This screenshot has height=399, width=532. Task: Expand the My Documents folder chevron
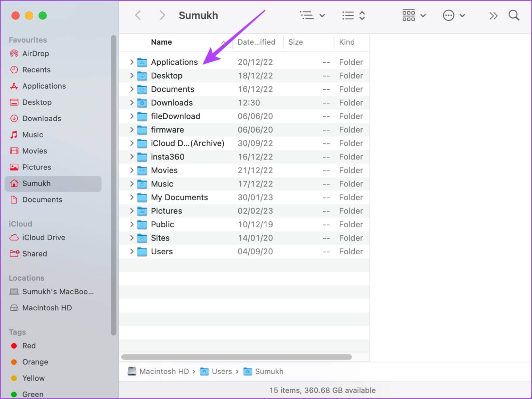(x=132, y=197)
